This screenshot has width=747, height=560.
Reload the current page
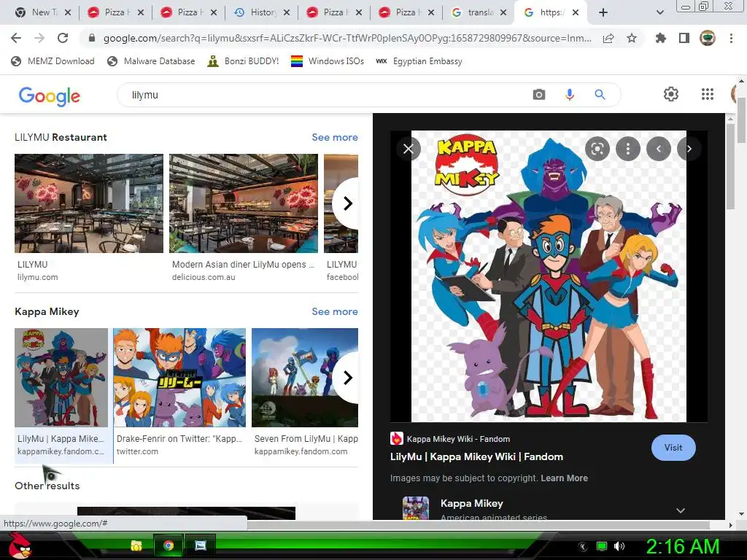(x=63, y=38)
